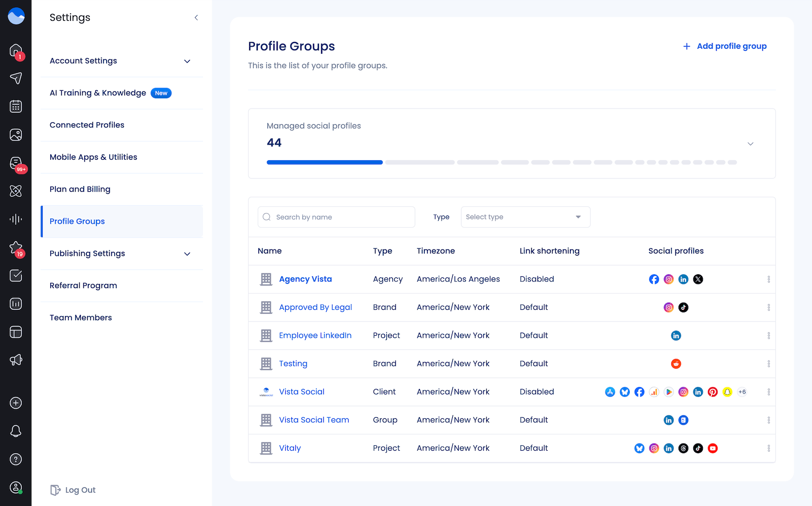812x506 pixels.
Task: Click the Search by name field
Action: [336, 217]
